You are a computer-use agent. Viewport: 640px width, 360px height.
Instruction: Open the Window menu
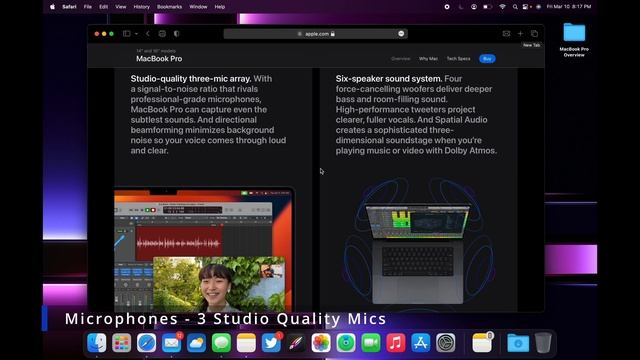click(198, 7)
